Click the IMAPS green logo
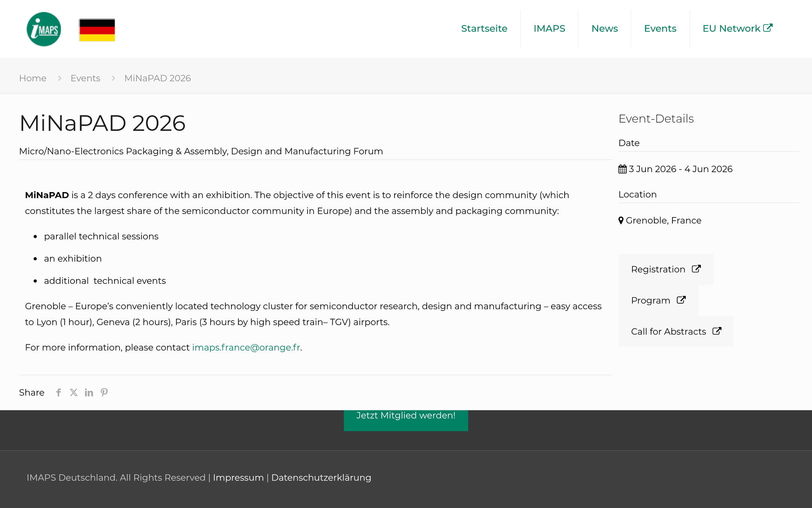The image size is (812, 508). point(44,29)
